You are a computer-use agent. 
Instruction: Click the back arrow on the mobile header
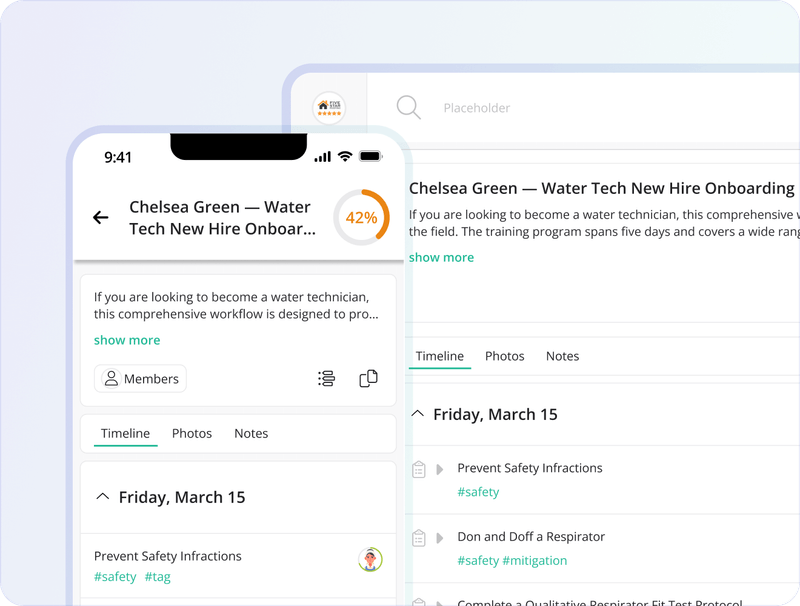(x=101, y=217)
